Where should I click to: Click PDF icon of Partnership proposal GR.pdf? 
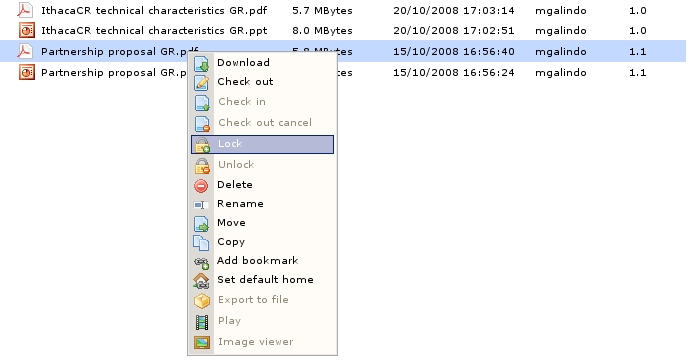click(25, 51)
